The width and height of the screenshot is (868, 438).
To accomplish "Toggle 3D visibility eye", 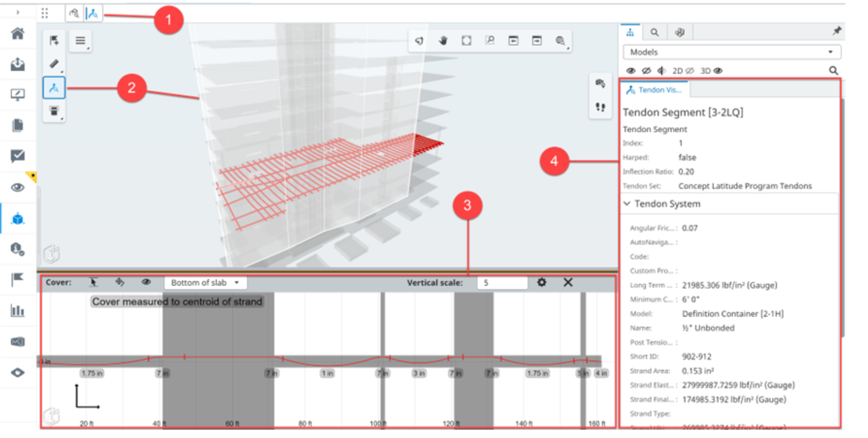I will tap(718, 71).
